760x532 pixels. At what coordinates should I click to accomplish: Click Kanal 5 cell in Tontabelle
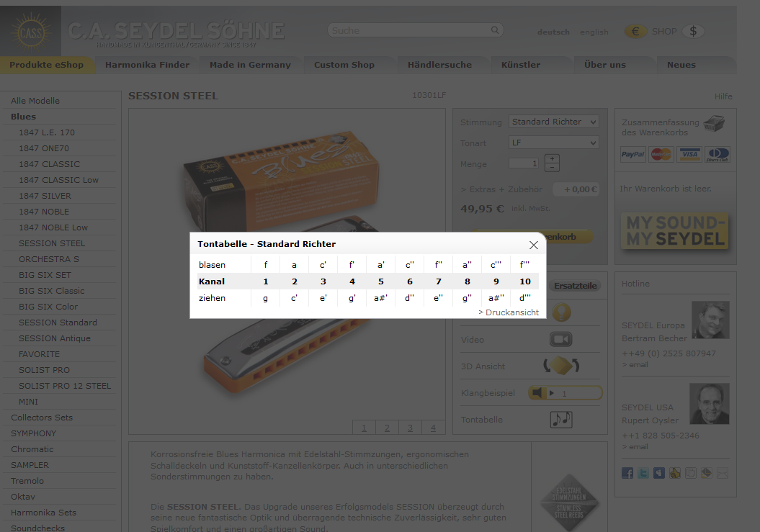pyautogui.click(x=381, y=281)
